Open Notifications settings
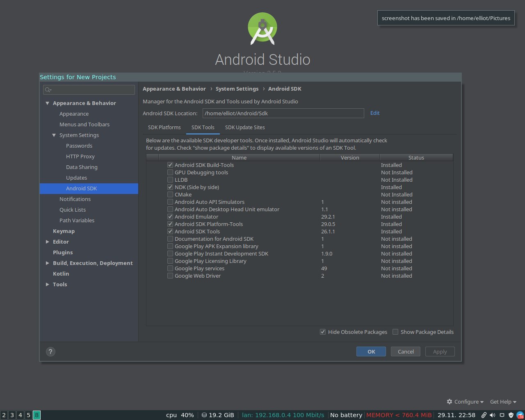 pos(75,199)
